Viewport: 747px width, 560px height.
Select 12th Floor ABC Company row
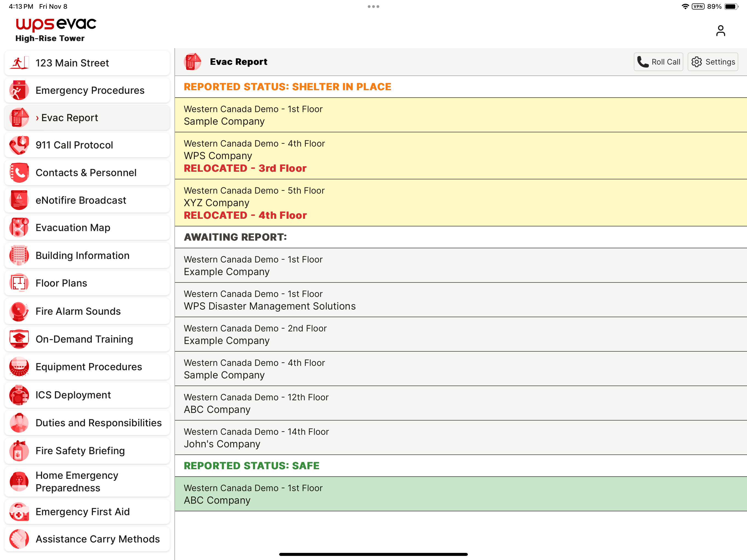click(461, 403)
